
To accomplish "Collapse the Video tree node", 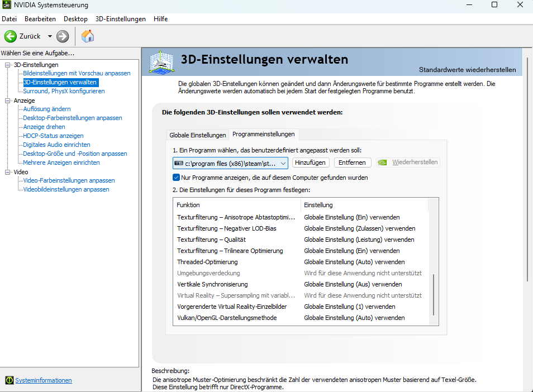I will (x=7, y=172).
